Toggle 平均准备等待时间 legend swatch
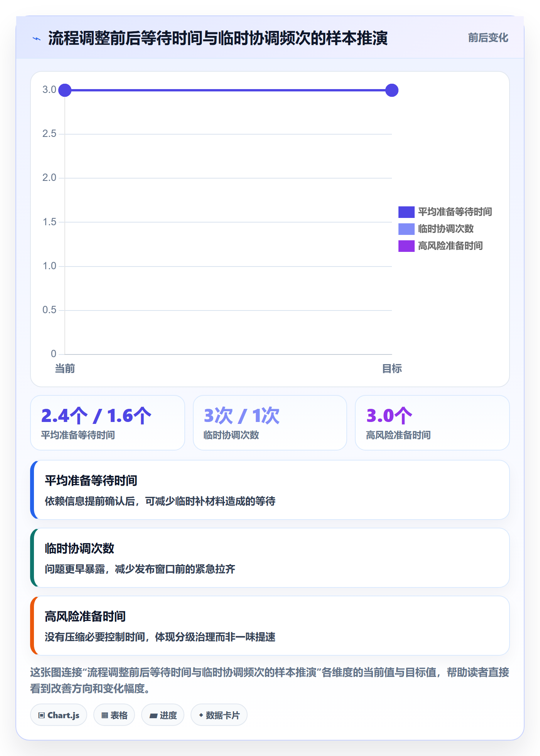Image resolution: width=540 pixels, height=756 pixels. [406, 212]
